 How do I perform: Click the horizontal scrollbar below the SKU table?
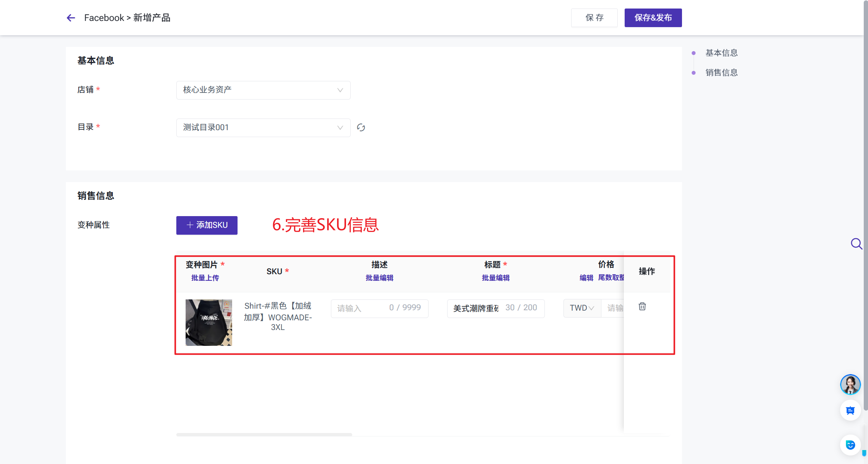(x=264, y=435)
